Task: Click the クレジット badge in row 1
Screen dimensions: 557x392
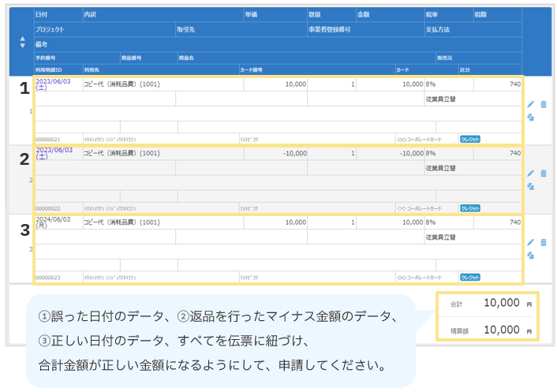Action: click(469, 139)
